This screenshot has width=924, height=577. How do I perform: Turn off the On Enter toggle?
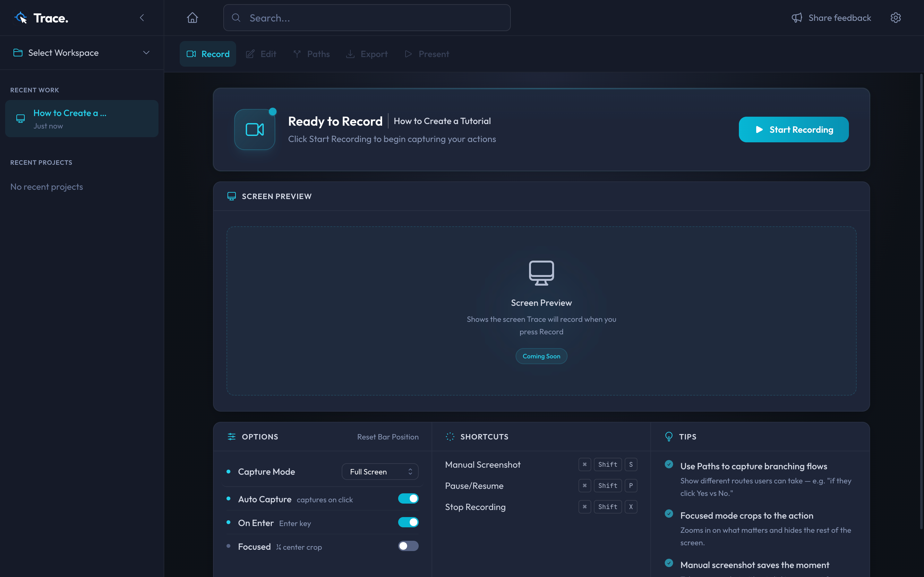(x=408, y=523)
